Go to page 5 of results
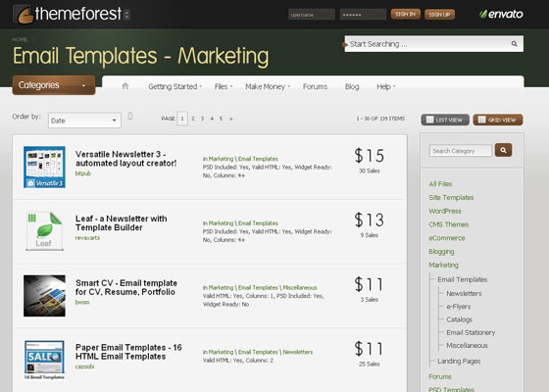This screenshot has width=549, height=392. coord(221,119)
